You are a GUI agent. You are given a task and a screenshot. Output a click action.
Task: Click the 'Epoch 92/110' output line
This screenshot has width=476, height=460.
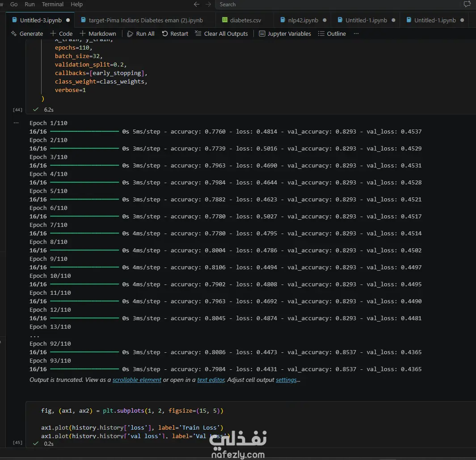click(50, 343)
